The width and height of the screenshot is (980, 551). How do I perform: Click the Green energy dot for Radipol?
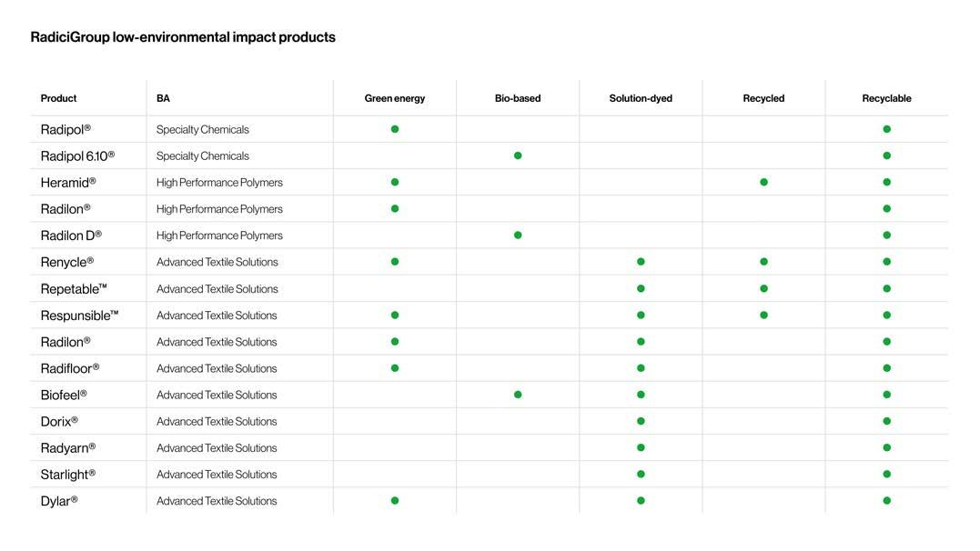pos(394,129)
